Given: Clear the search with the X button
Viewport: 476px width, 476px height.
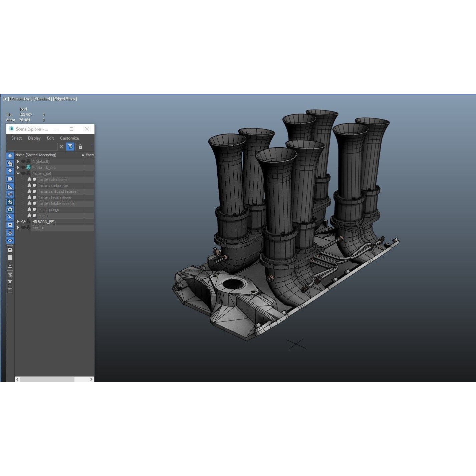Looking at the screenshot, I should click(61, 147).
